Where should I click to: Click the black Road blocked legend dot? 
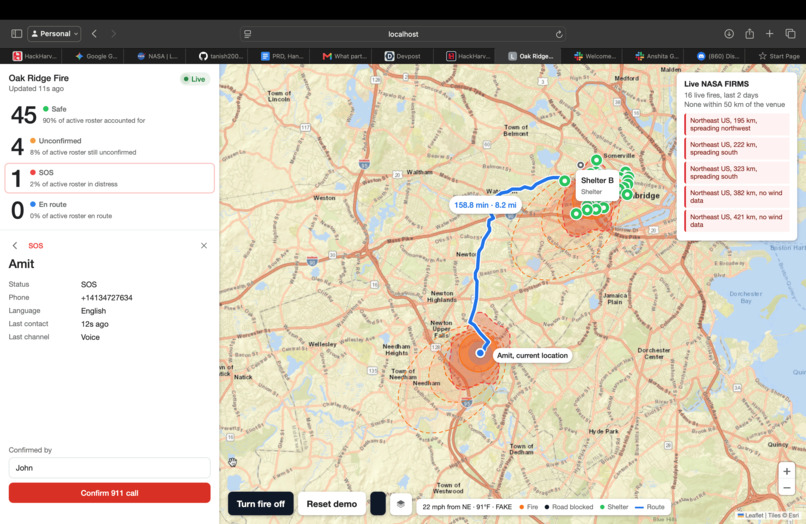tap(546, 507)
